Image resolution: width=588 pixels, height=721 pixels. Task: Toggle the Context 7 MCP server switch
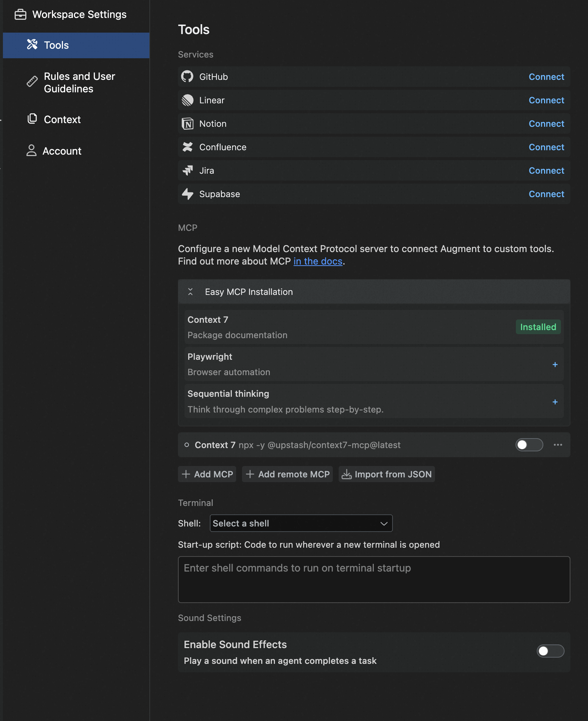(x=529, y=445)
